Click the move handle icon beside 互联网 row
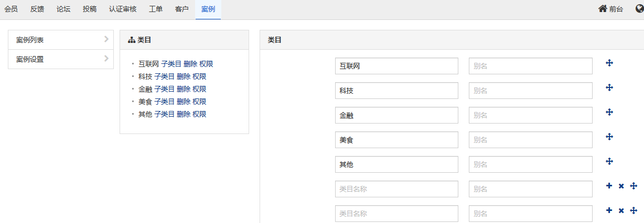The image size is (644, 223). coord(609,63)
